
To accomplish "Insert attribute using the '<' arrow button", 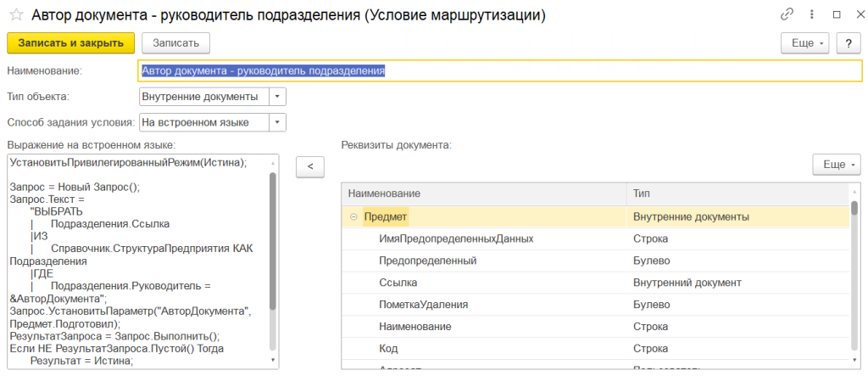I will pos(310,167).
